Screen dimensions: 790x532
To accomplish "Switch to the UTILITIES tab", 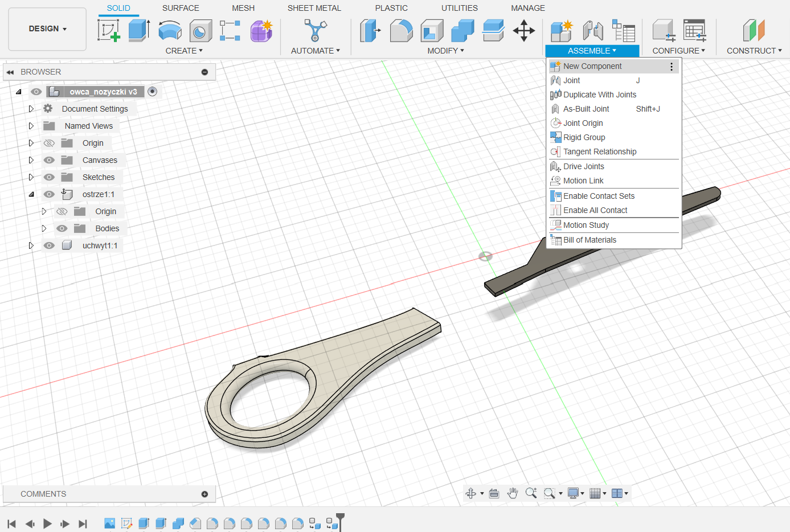I will tap(459, 8).
